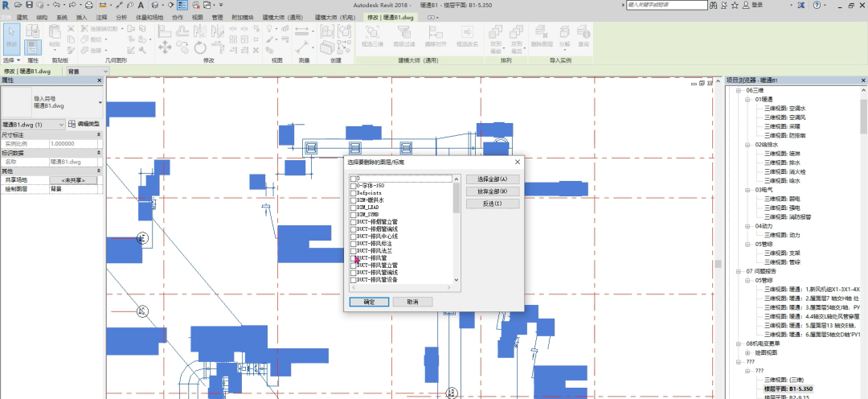Screen dimensions: 868x399
Task: Click the Redo arrow icon
Action: click(x=72, y=5)
